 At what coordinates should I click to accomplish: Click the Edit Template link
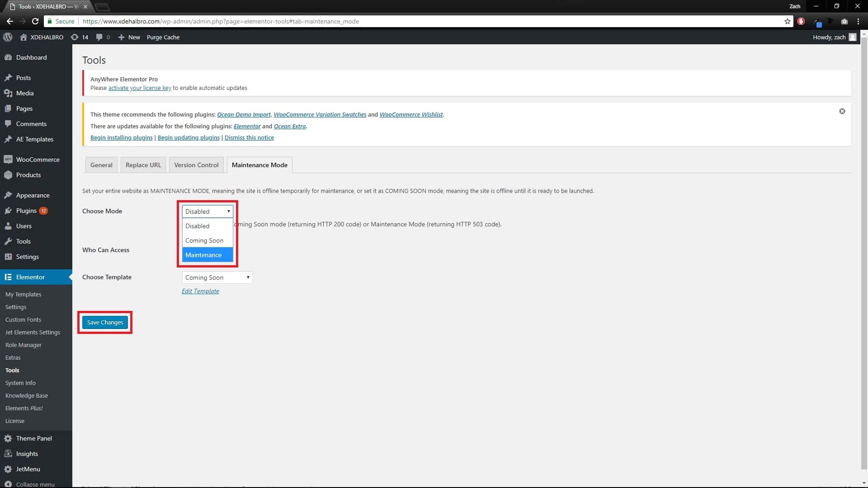click(200, 291)
